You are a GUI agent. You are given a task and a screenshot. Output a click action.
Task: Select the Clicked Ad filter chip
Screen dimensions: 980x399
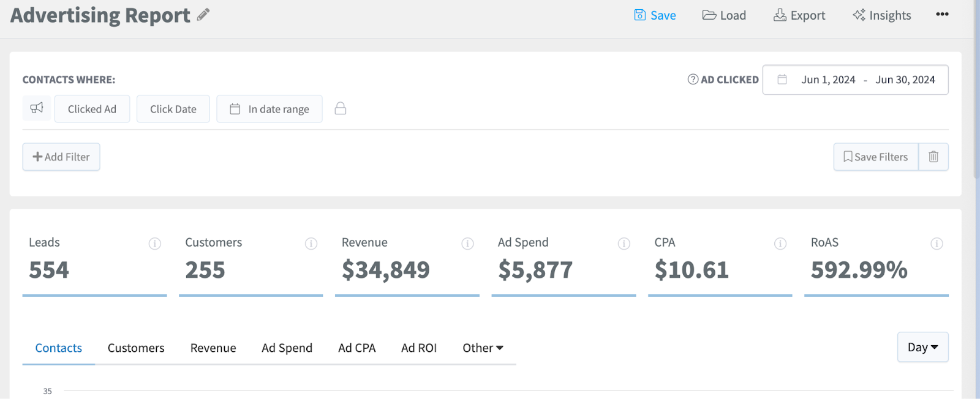point(92,109)
